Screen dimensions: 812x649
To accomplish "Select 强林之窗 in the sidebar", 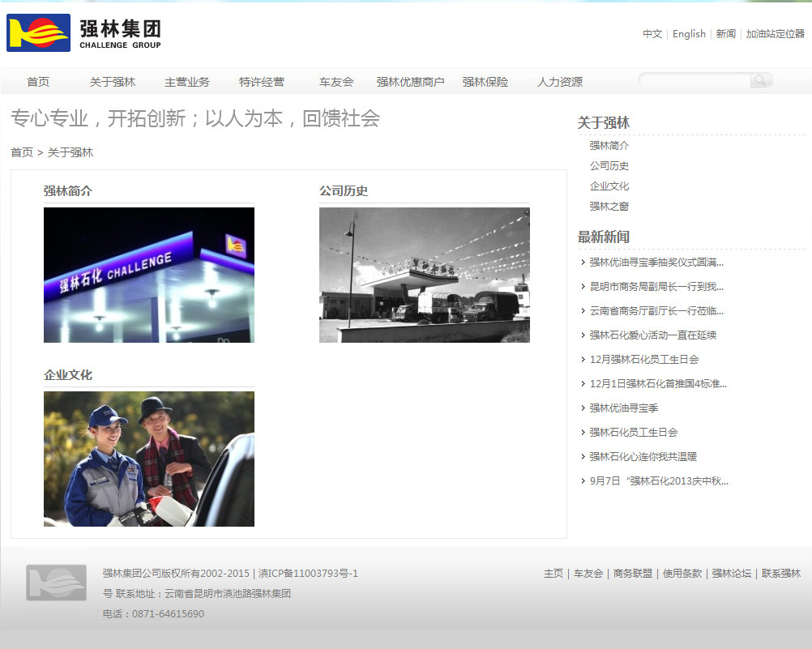I will click(609, 207).
